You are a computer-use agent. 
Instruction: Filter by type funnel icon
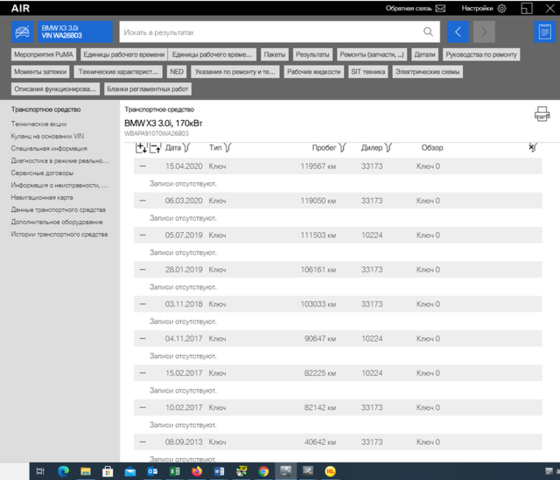click(x=228, y=148)
